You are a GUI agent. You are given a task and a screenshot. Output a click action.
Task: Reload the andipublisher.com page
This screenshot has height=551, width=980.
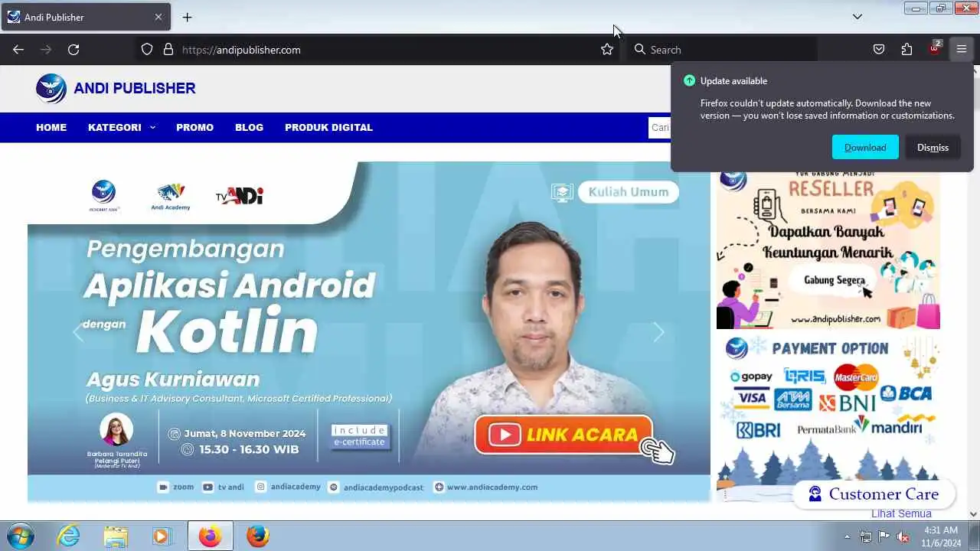(x=73, y=50)
